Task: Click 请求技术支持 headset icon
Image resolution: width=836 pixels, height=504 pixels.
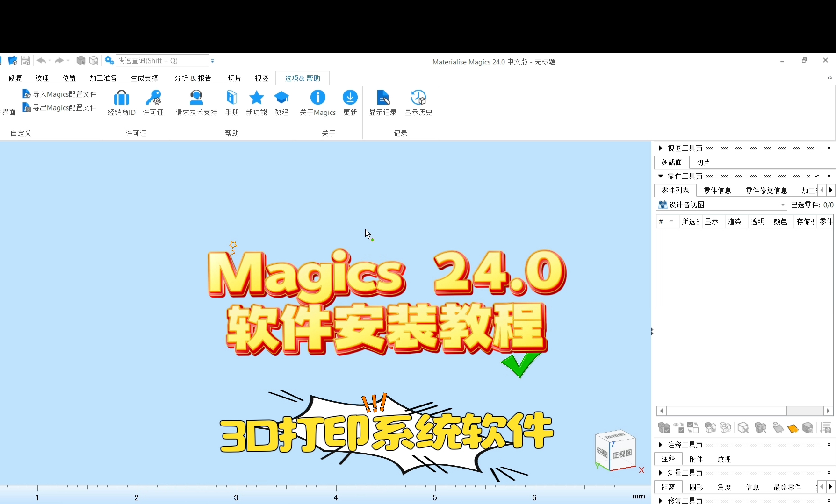Action: pos(196,98)
